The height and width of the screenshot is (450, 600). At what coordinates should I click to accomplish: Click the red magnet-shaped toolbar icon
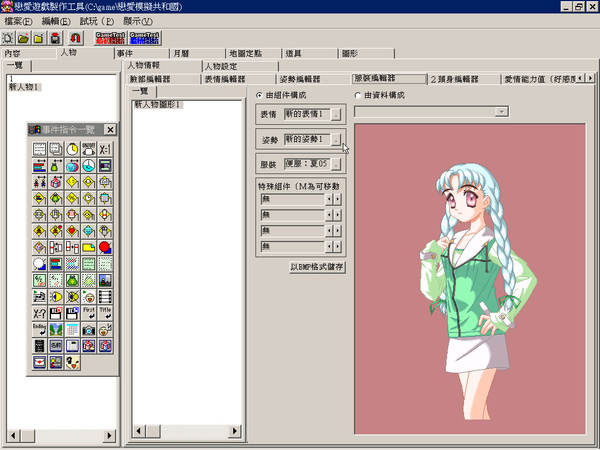(x=76, y=38)
